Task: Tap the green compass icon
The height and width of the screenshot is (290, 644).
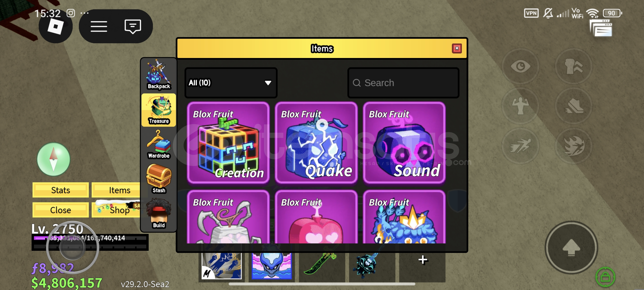Action: click(53, 159)
